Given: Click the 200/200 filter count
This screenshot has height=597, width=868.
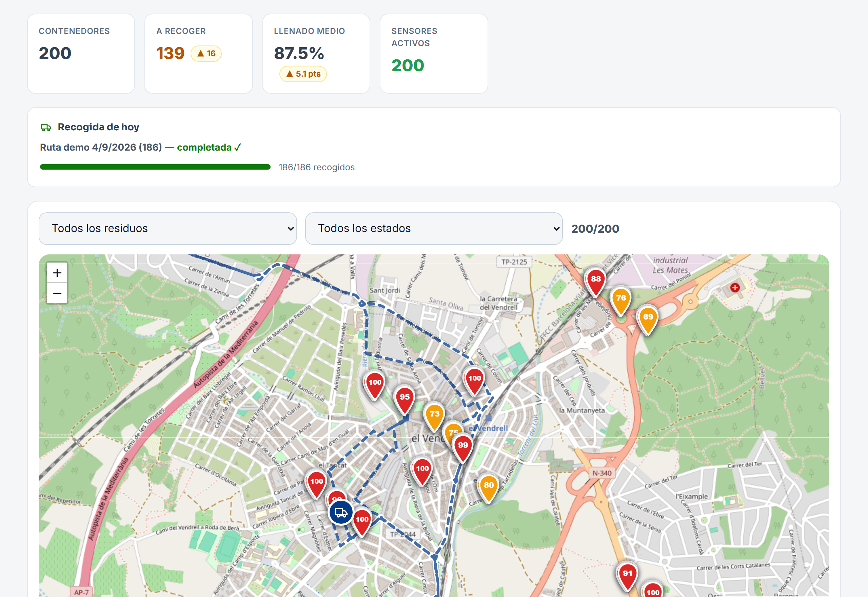Looking at the screenshot, I should (595, 229).
